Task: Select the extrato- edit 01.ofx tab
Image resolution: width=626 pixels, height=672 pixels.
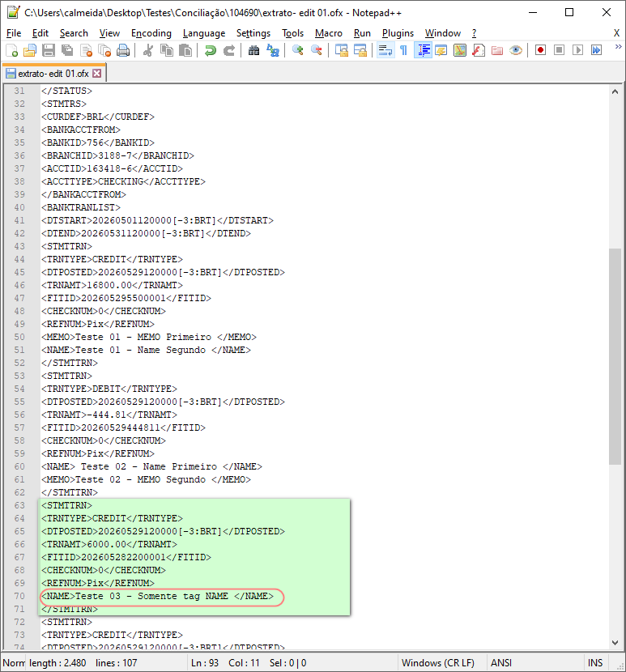Action: click(53, 74)
